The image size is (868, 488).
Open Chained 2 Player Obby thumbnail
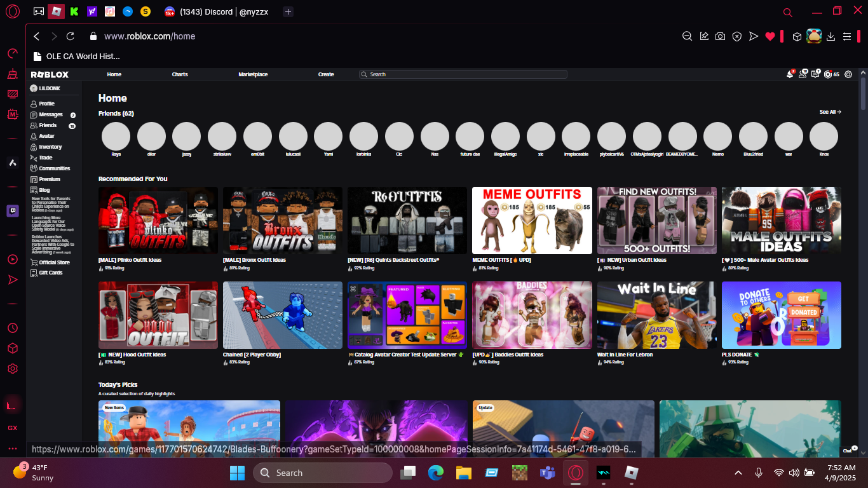(x=283, y=315)
